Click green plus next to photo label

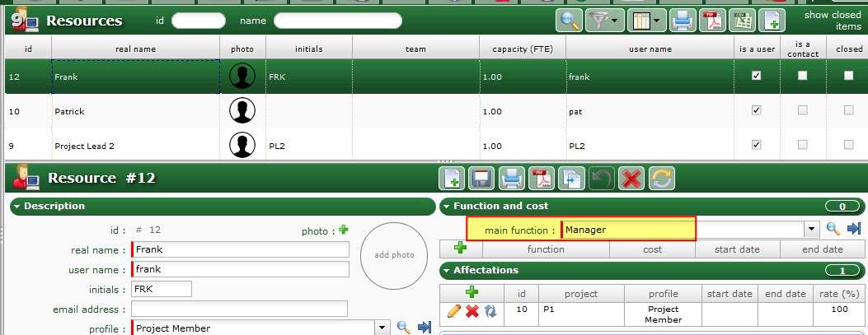(x=344, y=230)
